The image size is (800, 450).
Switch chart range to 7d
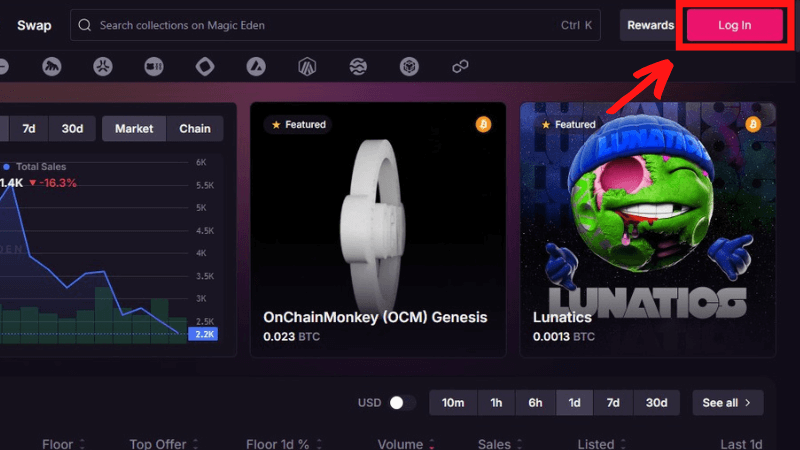[x=29, y=129]
